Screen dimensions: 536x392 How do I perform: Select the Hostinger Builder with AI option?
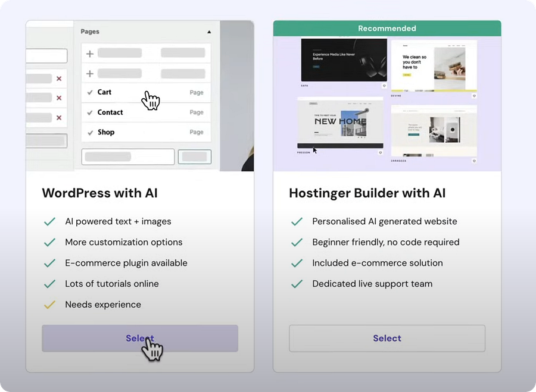[x=387, y=338]
